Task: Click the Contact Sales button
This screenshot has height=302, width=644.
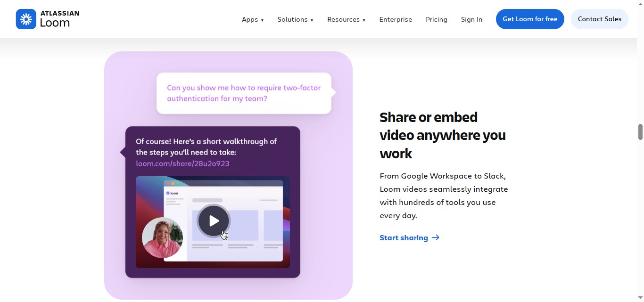Action: coord(600,19)
